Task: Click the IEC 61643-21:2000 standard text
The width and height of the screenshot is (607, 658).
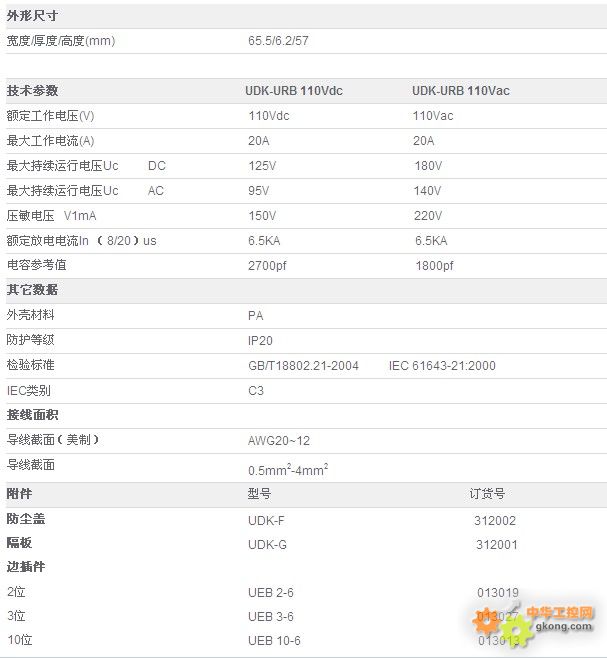Action: coord(442,366)
